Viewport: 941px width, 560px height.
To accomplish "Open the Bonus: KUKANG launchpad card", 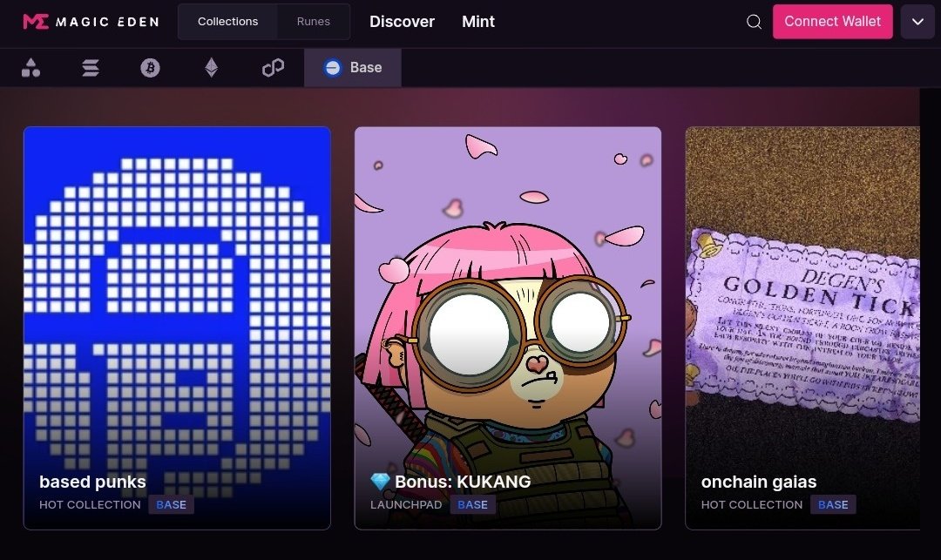I will tap(508, 328).
